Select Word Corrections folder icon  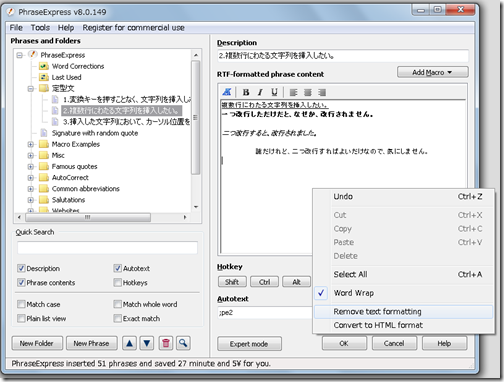[44, 66]
